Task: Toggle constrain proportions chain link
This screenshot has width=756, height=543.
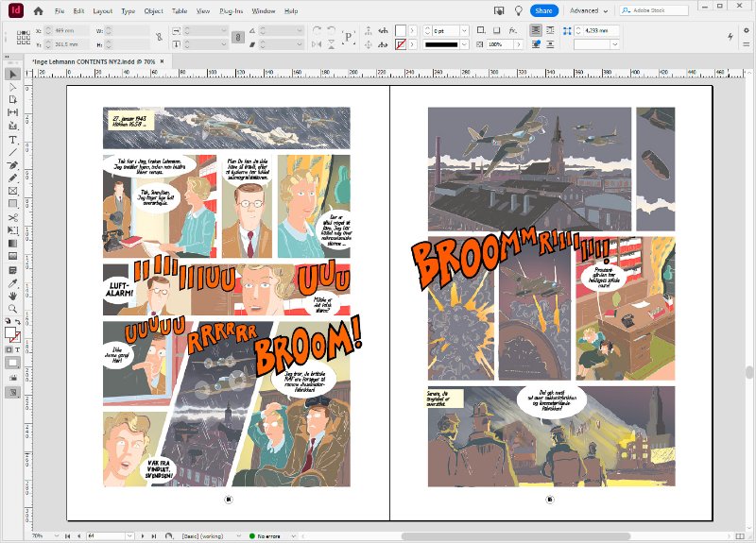Action: 159,37
